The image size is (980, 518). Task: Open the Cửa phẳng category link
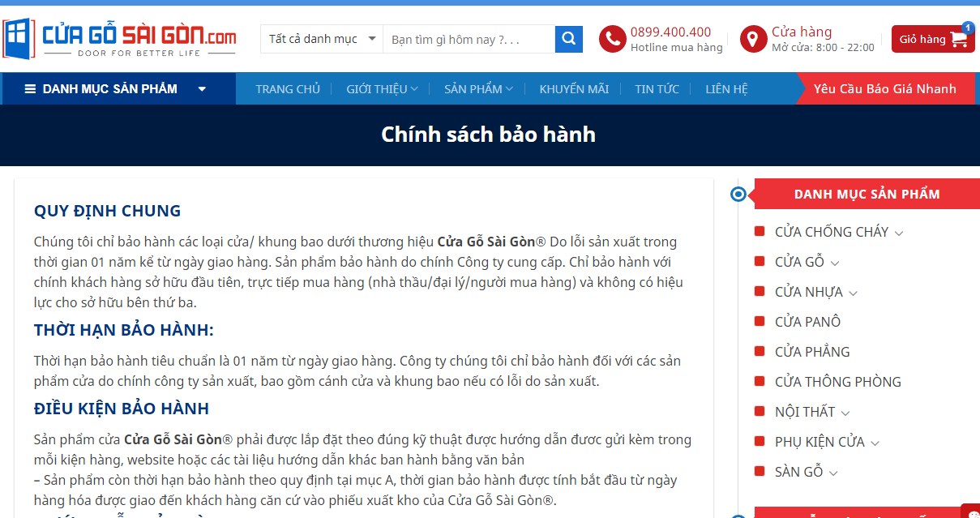812,352
